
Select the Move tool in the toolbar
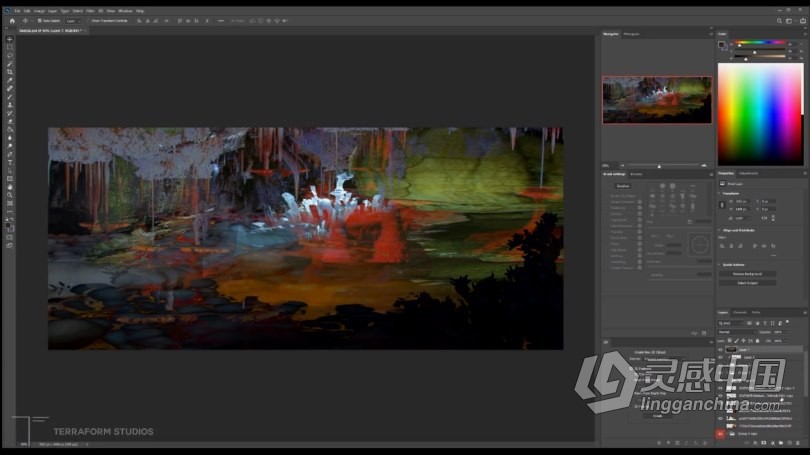(x=10, y=39)
